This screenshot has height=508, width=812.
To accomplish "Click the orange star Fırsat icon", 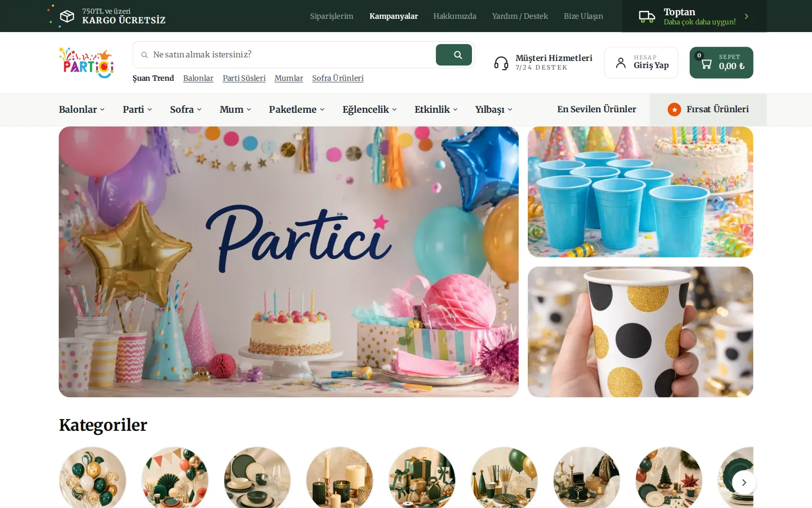I will (x=674, y=109).
